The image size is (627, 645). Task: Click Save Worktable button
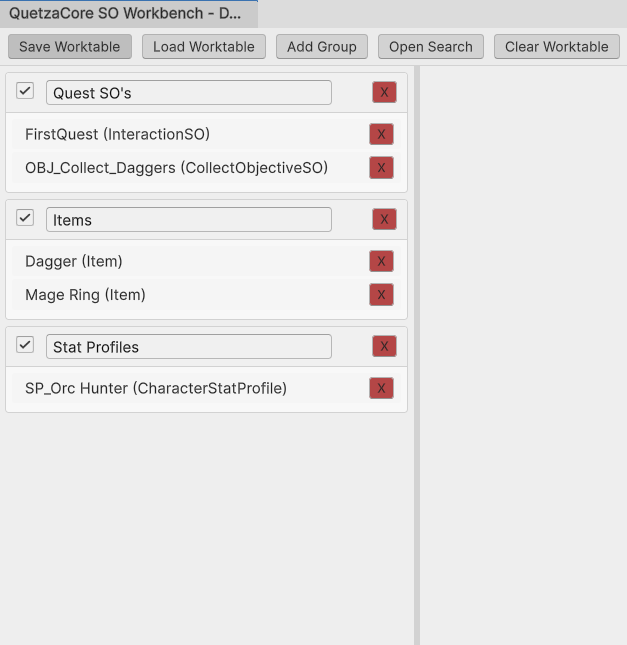[69, 47]
